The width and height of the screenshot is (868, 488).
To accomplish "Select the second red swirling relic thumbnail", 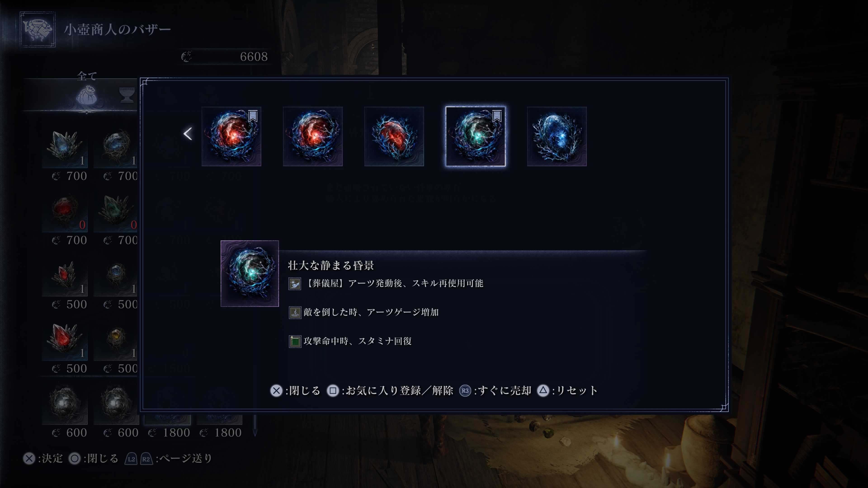I will tap(313, 136).
